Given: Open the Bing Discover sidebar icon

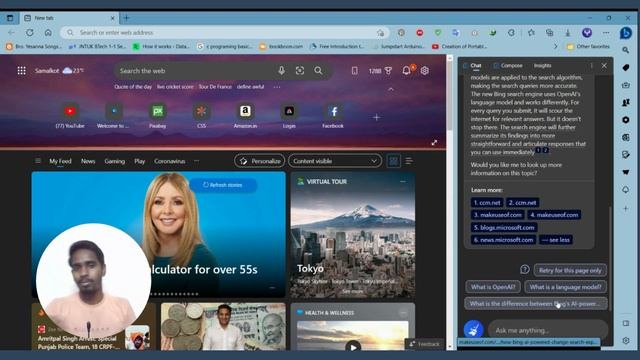Looking at the screenshot, I should [x=626, y=33].
